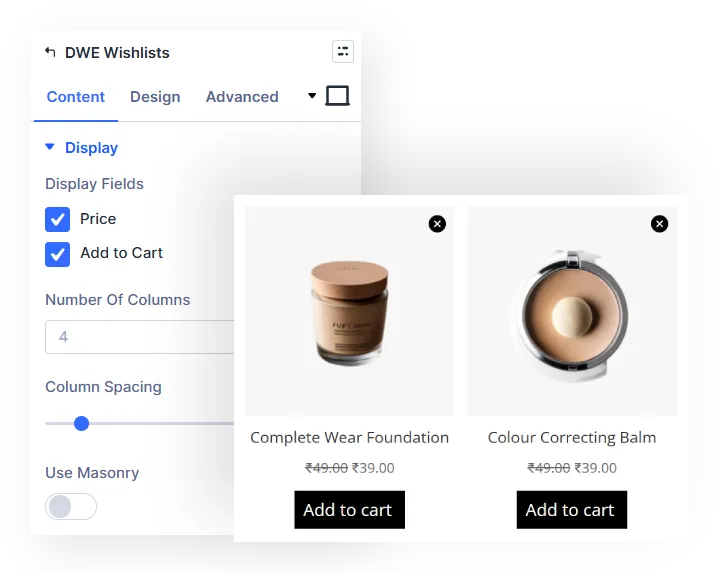719x572 pixels.
Task: Click the Column Spacing label
Action: coord(103,387)
